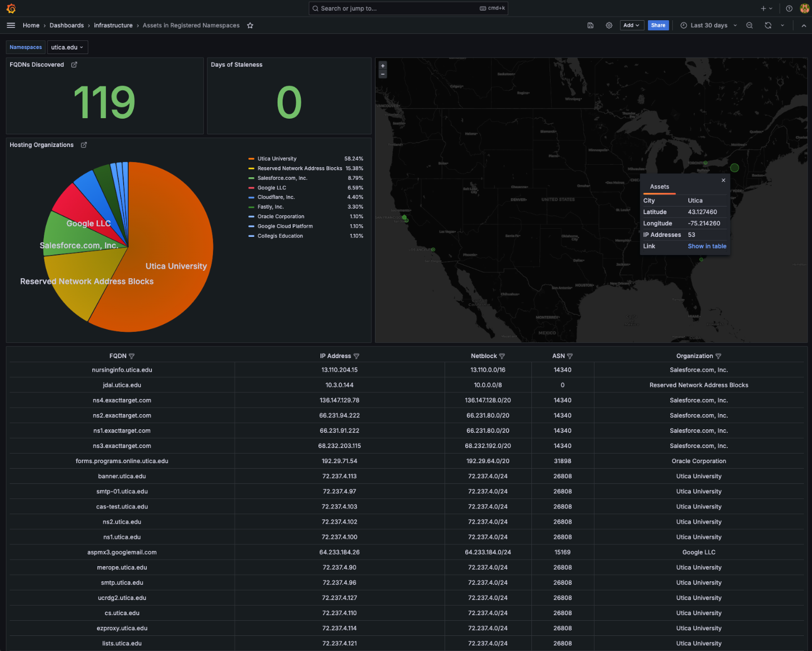Open the Last 30 days time picker
812x651 pixels.
[709, 25]
